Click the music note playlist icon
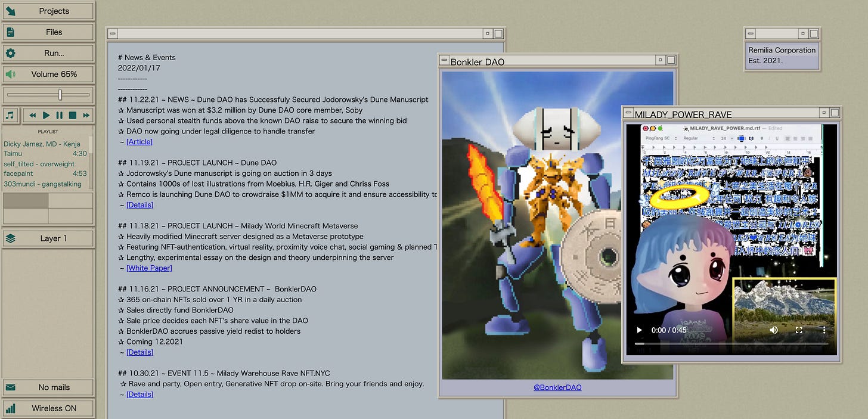 pyautogui.click(x=11, y=115)
